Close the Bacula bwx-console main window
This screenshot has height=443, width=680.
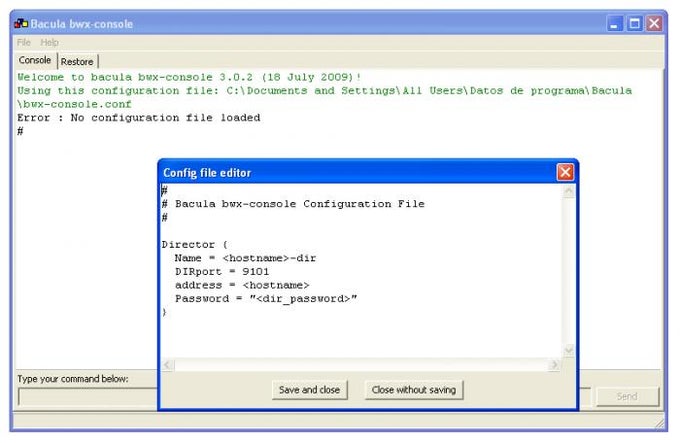point(654,23)
